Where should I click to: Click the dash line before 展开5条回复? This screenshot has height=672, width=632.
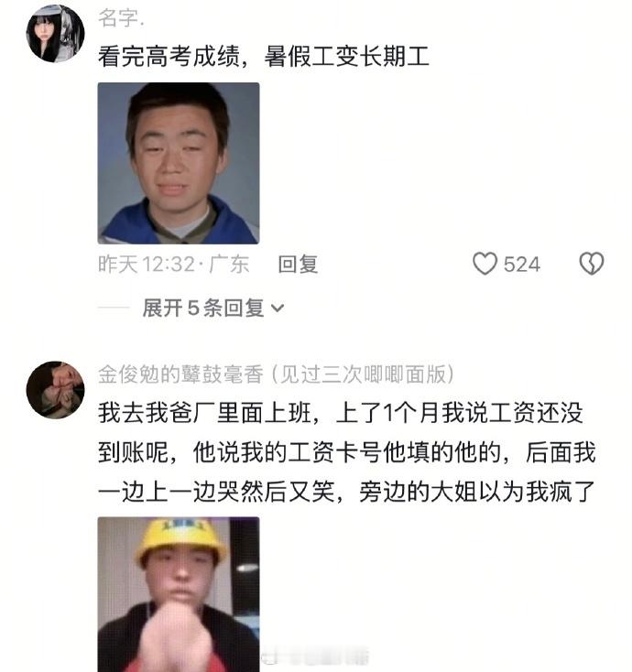(114, 308)
